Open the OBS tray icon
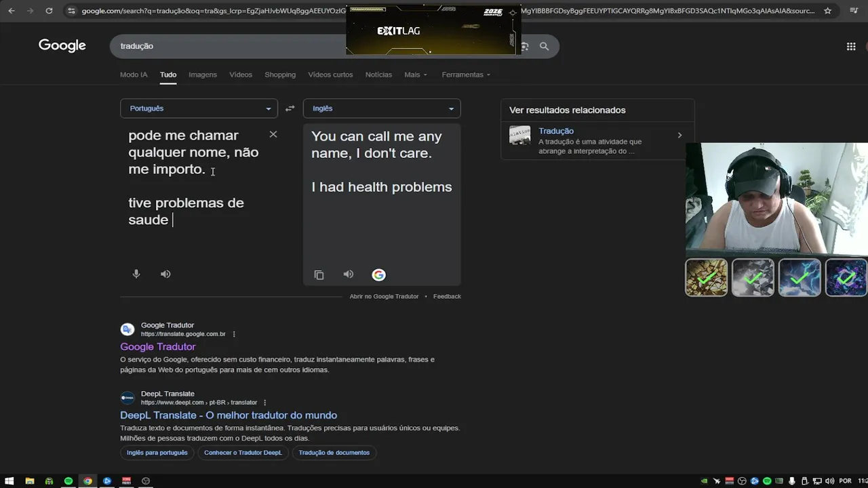Screen dimensions: 868x488 (743, 481)
